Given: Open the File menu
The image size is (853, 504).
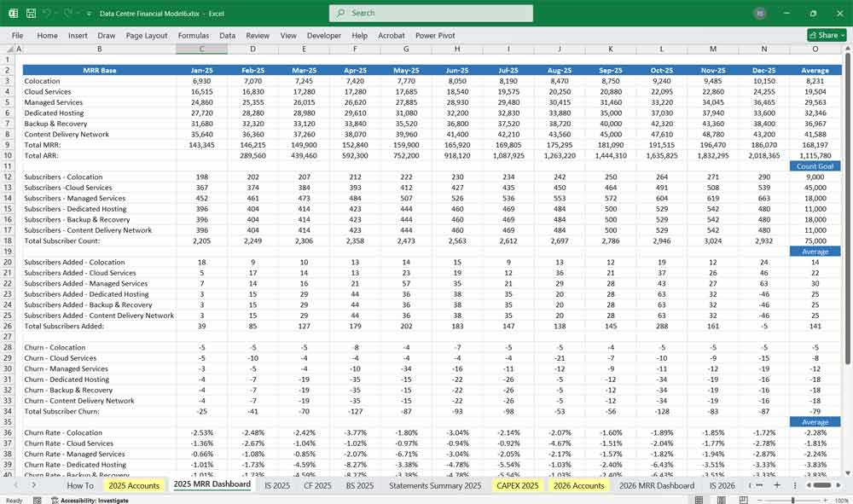Looking at the screenshot, I should 17,36.
